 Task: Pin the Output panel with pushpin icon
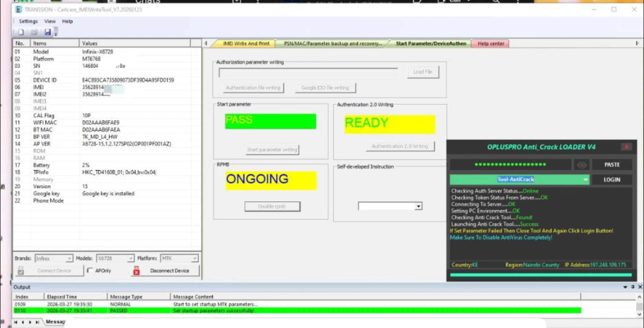click(x=633, y=287)
